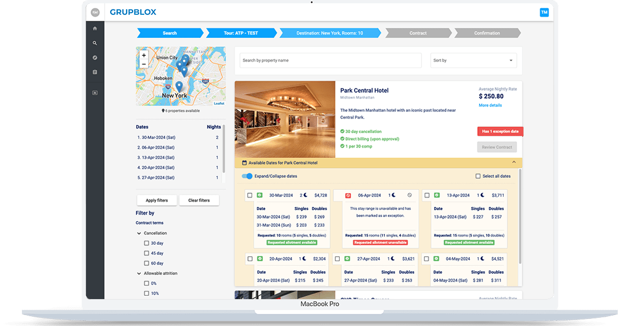Enable the 60 day cancellation filter
The width and height of the screenshot is (644, 326).
coord(146,263)
